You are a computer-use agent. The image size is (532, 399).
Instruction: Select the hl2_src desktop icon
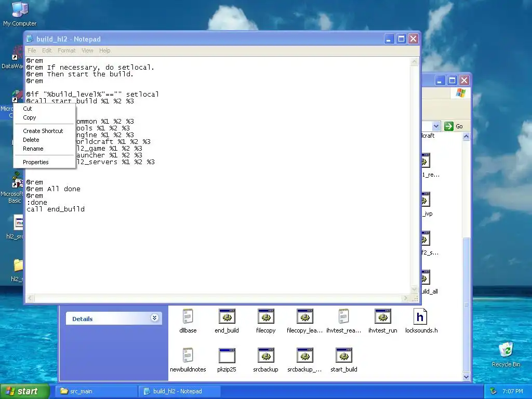(x=14, y=228)
